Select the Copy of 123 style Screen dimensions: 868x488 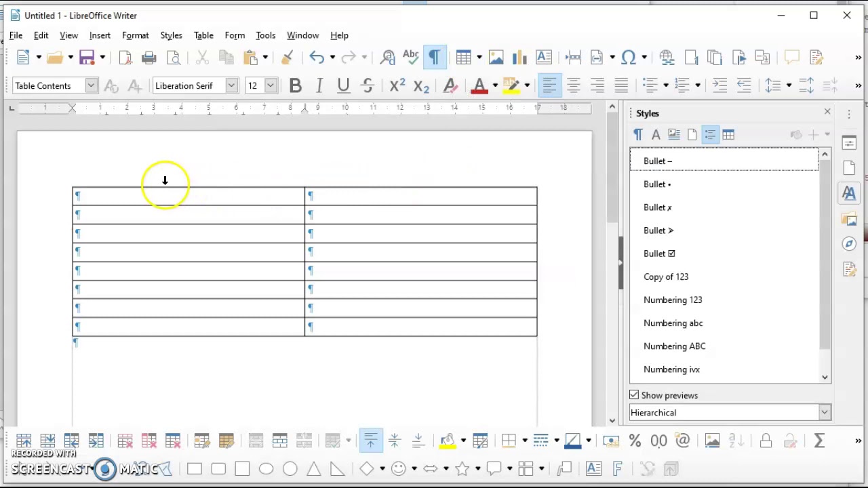point(666,277)
